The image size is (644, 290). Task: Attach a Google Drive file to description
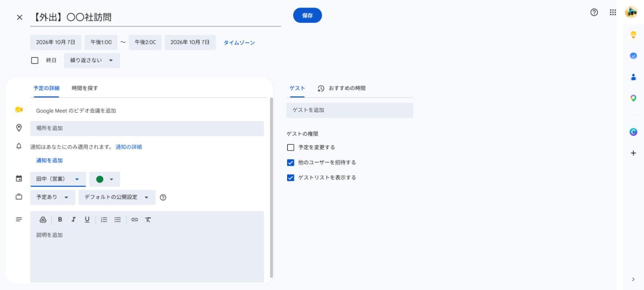pyautogui.click(x=43, y=220)
